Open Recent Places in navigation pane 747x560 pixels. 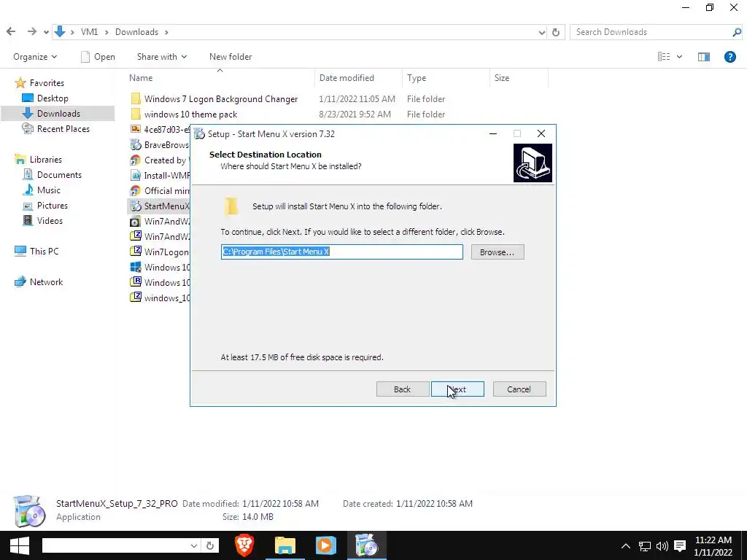(x=63, y=128)
